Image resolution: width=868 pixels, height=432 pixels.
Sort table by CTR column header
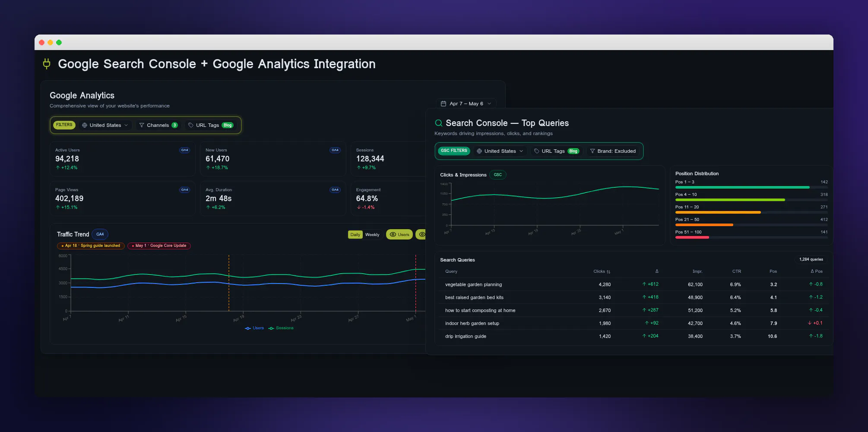[737, 271]
